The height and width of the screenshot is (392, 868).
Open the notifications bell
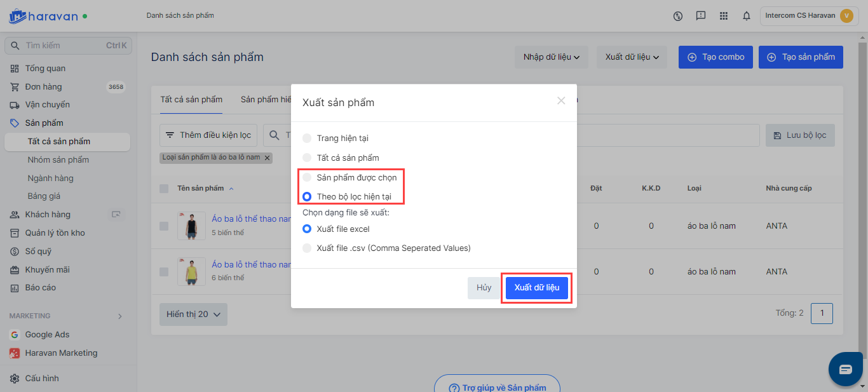tap(747, 16)
